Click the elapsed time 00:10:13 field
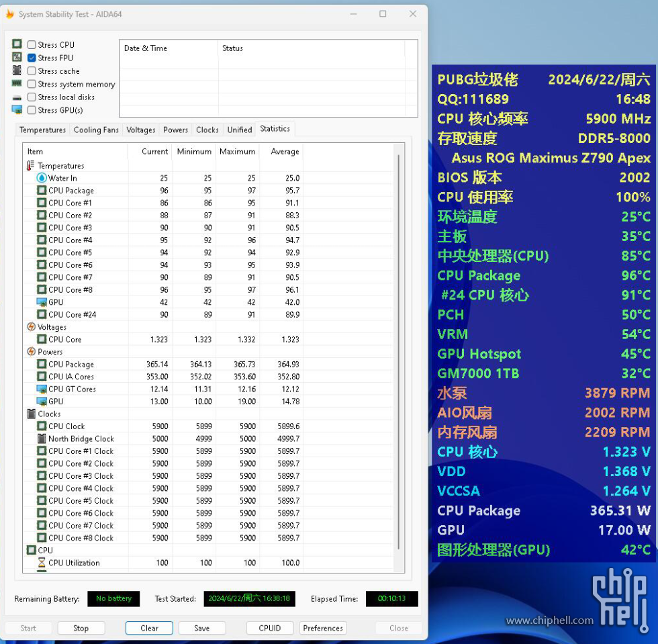 [x=391, y=598]
